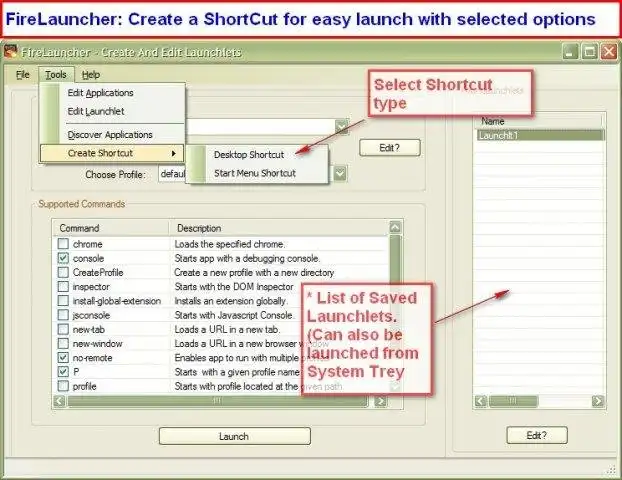
Task: Click 'Starts app with a debugging console.' text
Action: pyautogui.click(x=247, y=258)
